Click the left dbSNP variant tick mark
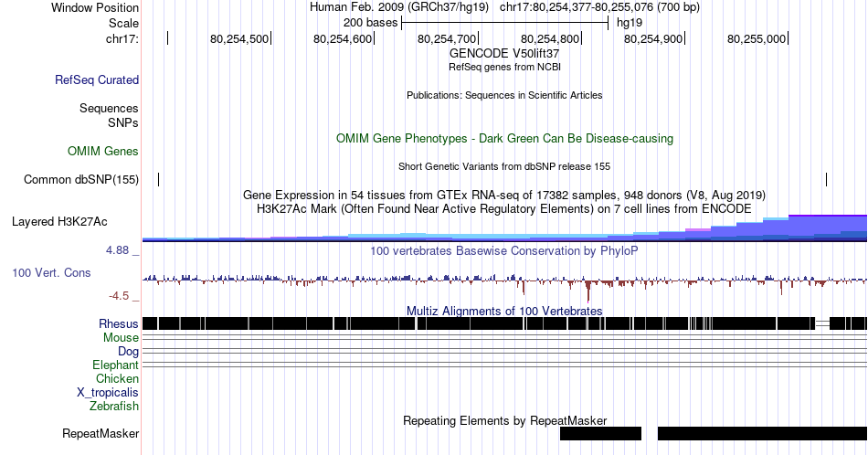The height and width of the screenshot is (455, 868). click(159, 179)
